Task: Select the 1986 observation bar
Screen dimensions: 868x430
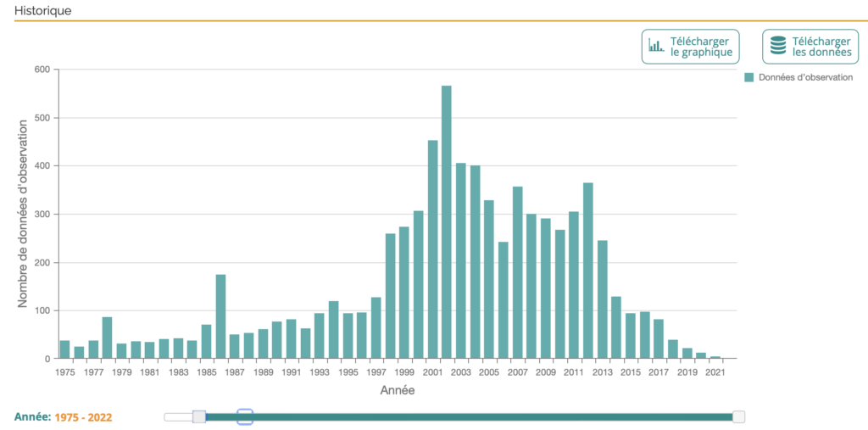Action: 221,316
